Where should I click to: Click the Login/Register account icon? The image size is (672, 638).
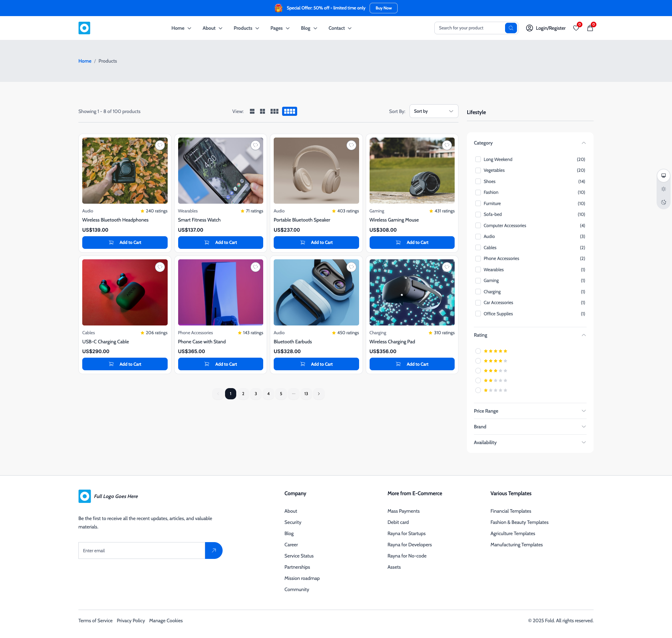point(529,28)
